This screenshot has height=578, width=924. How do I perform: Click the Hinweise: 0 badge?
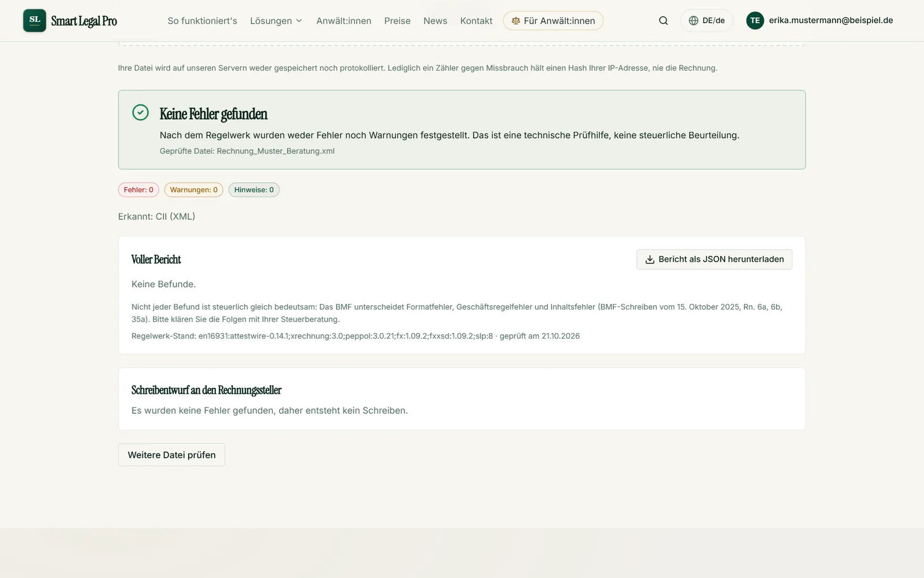[x=254, y=190]
